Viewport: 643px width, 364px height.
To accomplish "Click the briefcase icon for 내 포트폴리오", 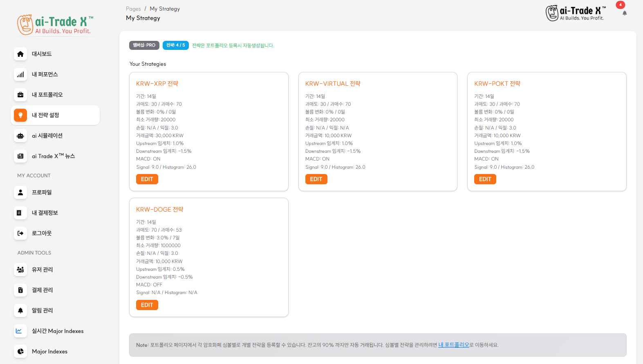I will pos(20,95).
